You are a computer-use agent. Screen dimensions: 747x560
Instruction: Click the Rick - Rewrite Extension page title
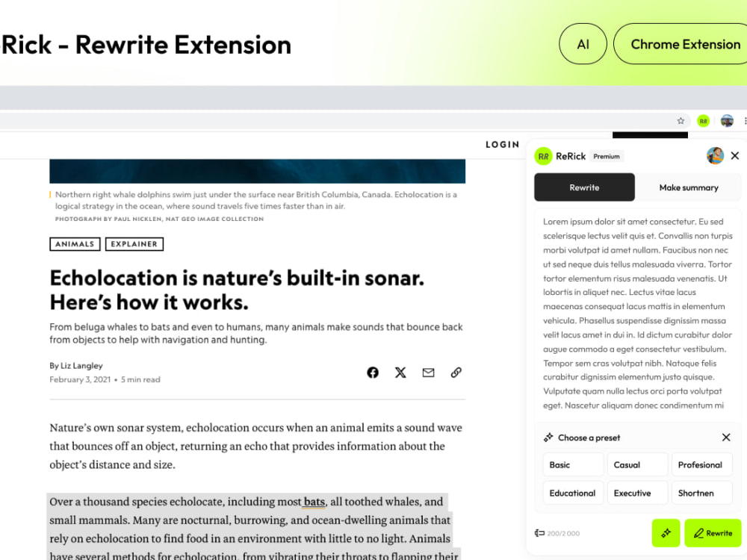pyautogui.click(x=146, y=45)
